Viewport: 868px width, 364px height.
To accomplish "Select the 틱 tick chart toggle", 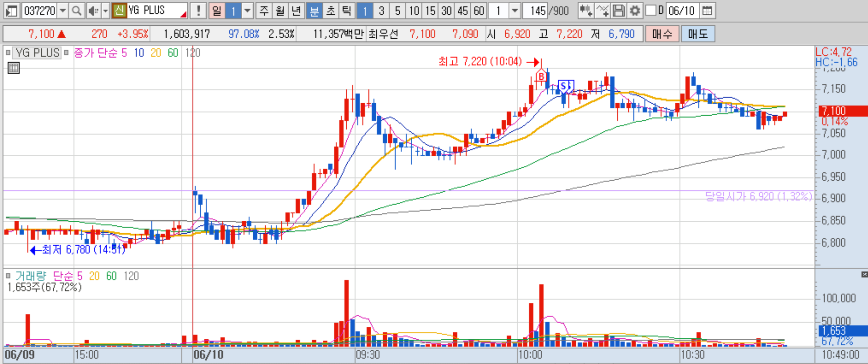I will [x=346, y=11].
